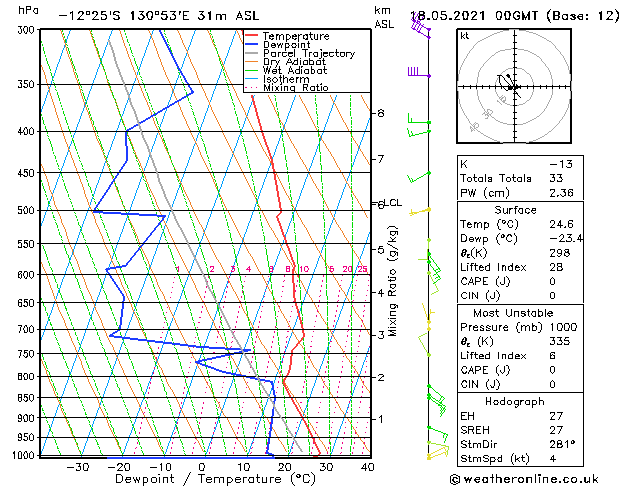Click the surface Dewp value -23.4
Viewport: 629px width, 486px height.
566,238
